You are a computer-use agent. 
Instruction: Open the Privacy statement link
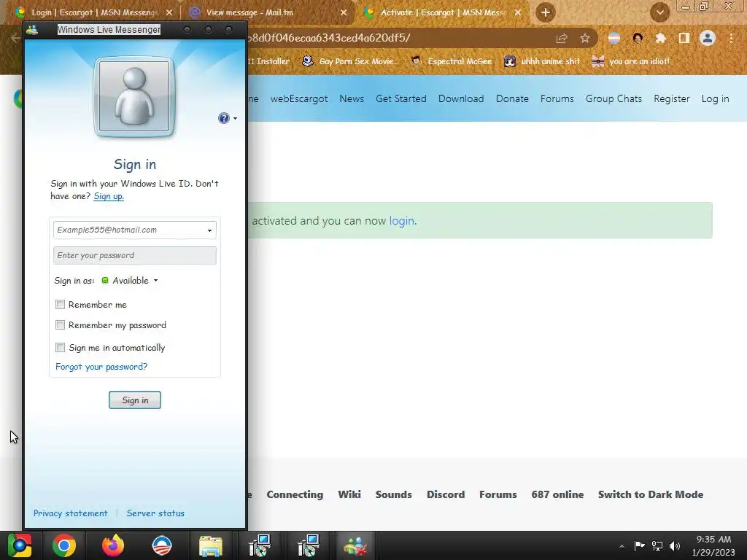coord(71,513)
